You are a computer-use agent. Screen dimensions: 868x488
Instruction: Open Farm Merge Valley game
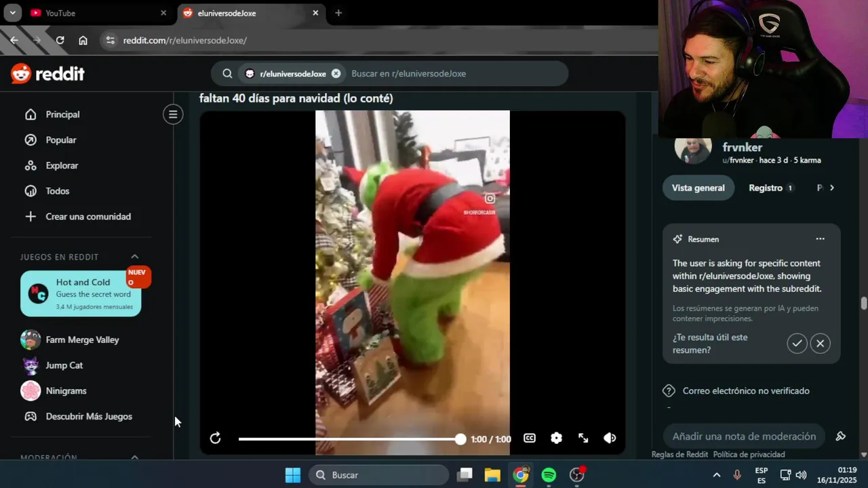click(x=82, y=340)
